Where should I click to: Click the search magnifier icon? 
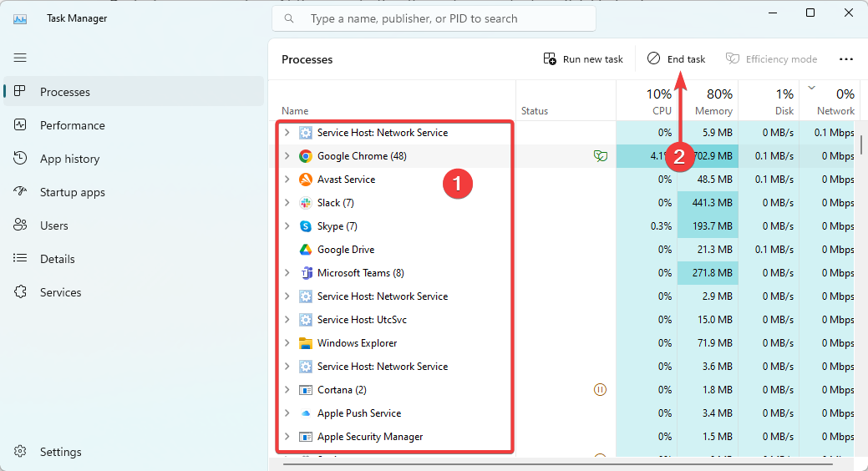(x=289, y=19)
